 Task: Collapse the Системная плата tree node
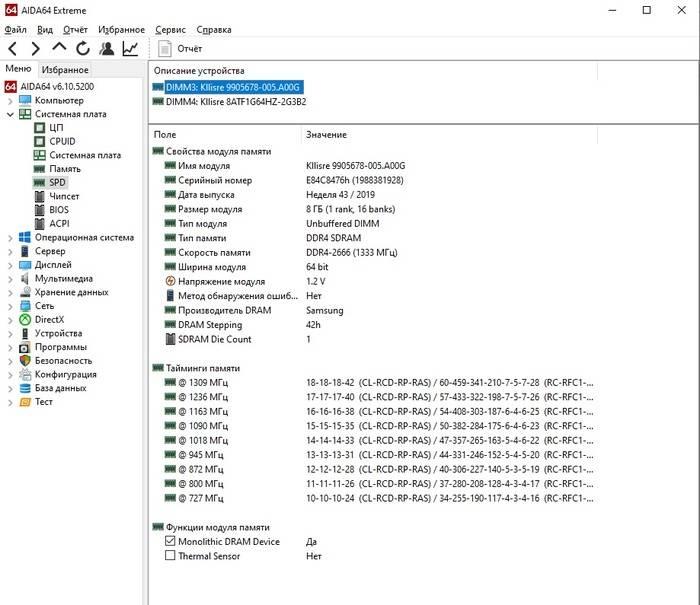pos(10,114)
